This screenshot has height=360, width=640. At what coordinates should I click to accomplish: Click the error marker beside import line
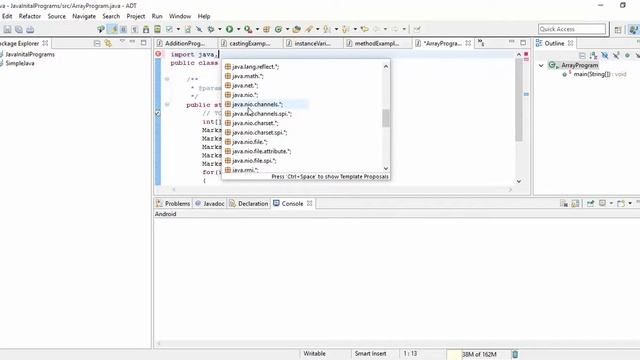[158, 54]
